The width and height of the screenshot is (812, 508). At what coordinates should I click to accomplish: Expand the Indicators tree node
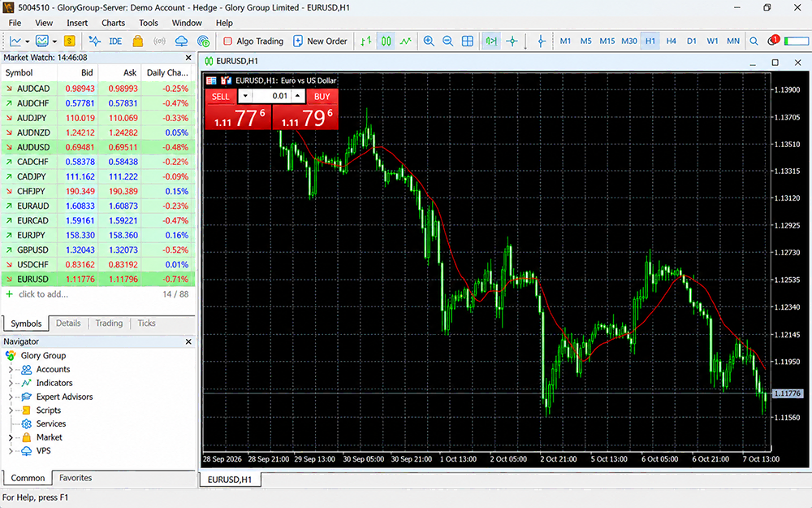tap(11, 383)
